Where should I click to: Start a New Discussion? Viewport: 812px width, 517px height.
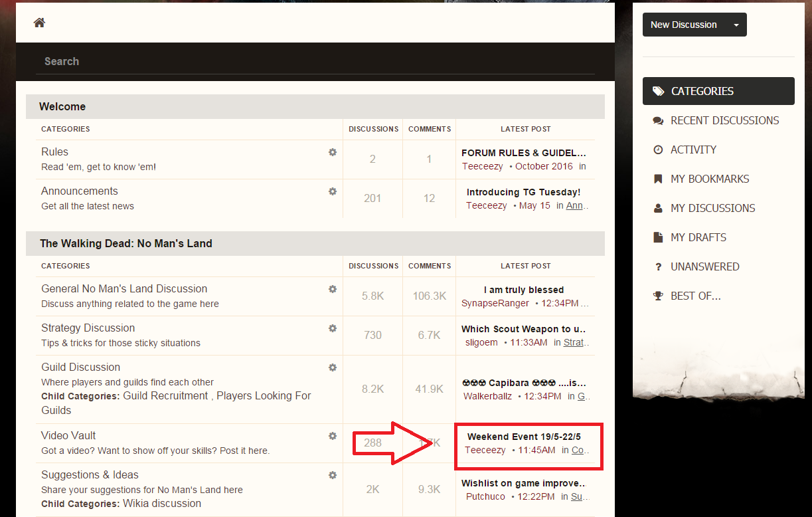click(684, 25)
